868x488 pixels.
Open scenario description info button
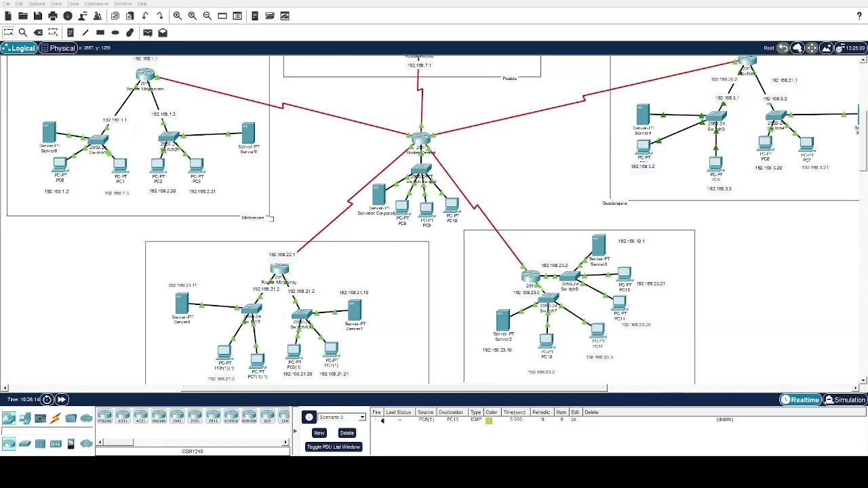pyautogui.click(x=309, y=418)
